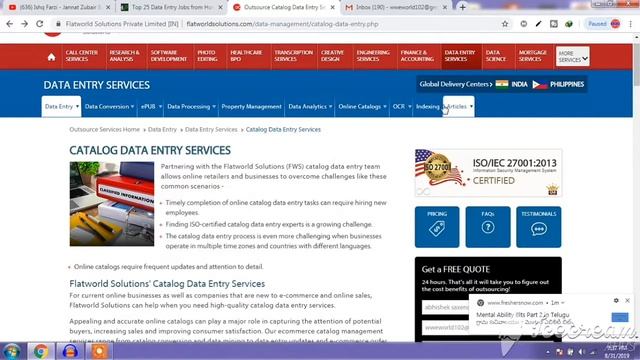Click Global Delivery Centers label
The width and height of the screenshot is (640, 360).
coord(456,84)
